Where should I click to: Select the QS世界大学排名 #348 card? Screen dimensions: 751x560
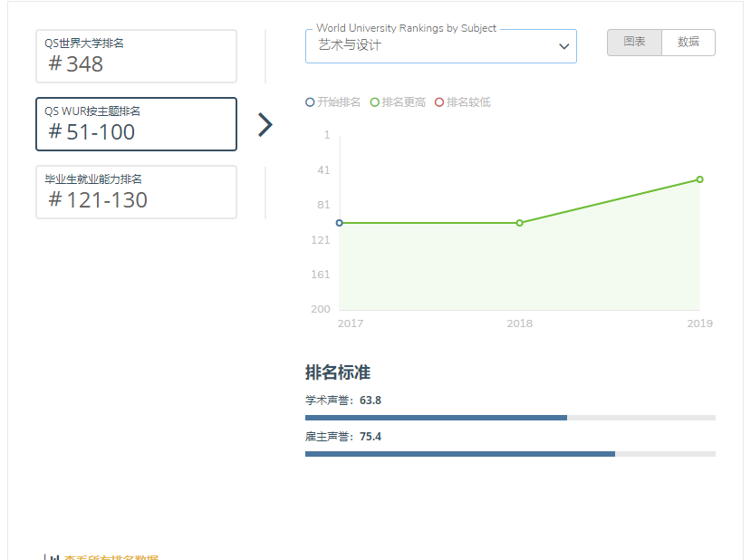coord(136,56)
